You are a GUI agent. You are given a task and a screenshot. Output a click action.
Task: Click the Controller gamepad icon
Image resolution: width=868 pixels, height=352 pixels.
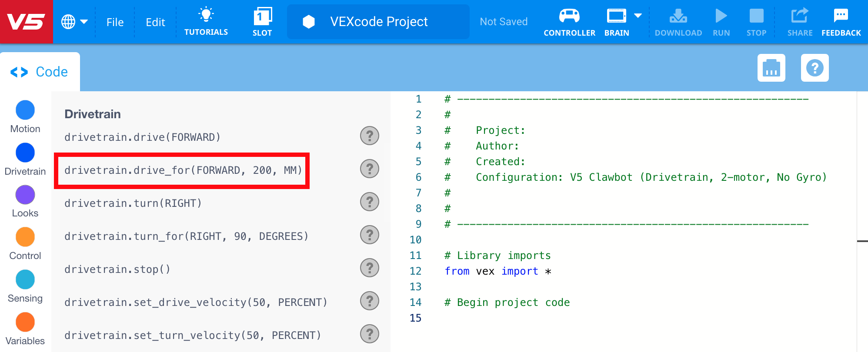click(569, 17)
